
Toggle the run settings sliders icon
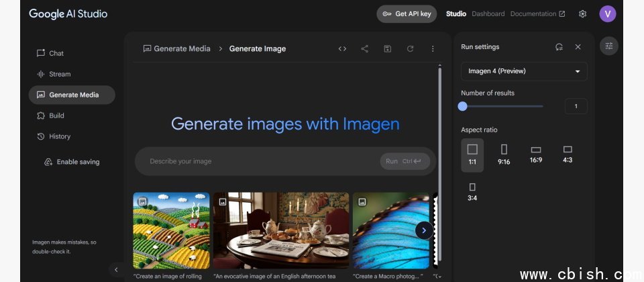coord(609,46)
